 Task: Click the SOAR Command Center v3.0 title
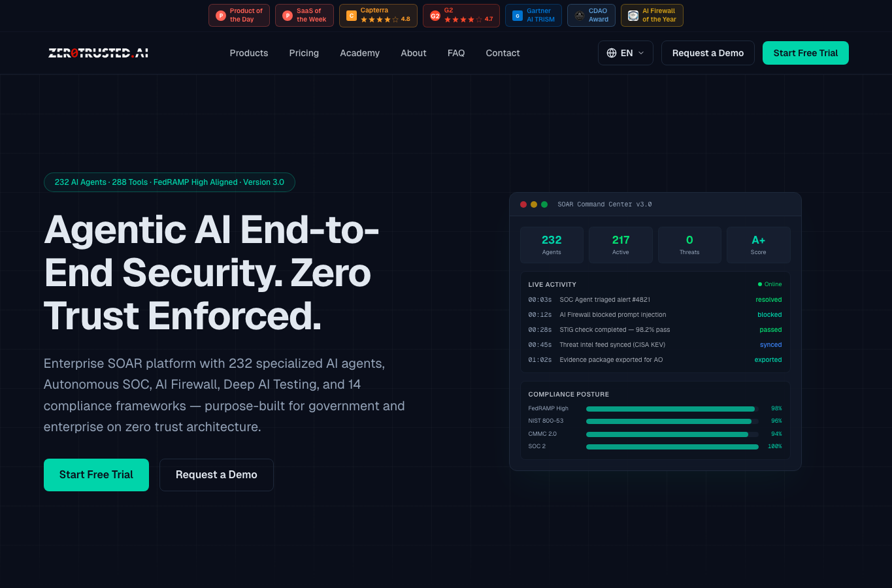604,204
